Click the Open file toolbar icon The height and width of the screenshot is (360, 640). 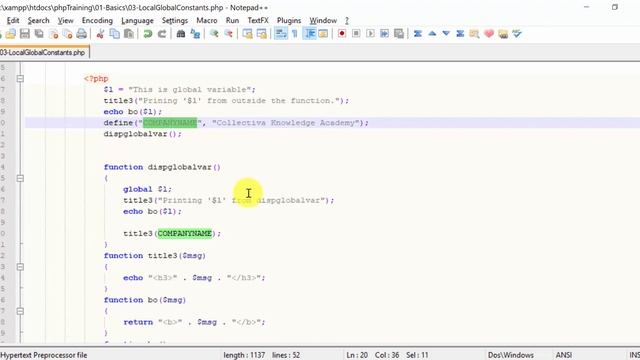11,34
